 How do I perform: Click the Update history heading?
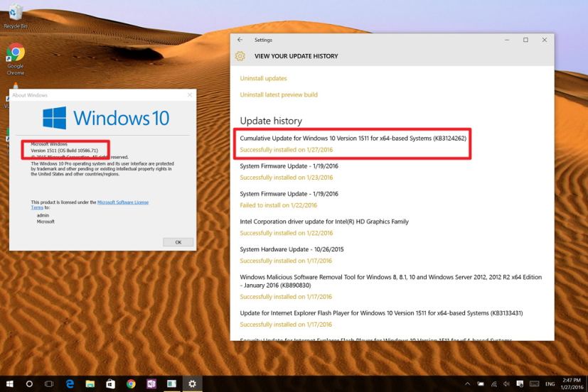click(271, 121)
